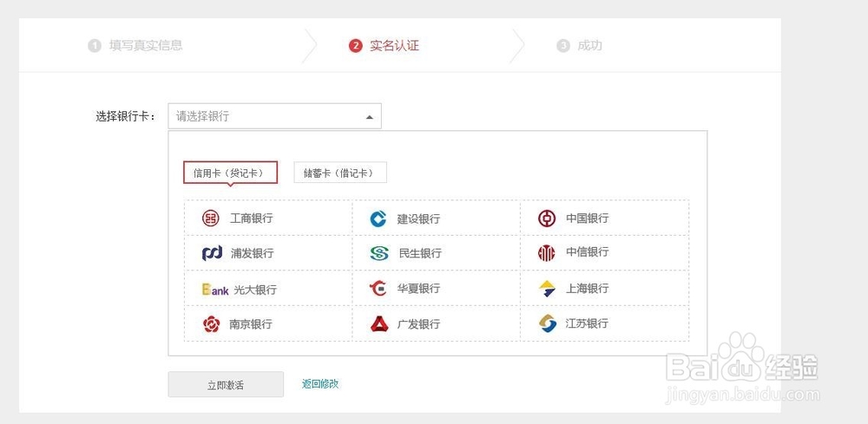Select the 实名认证 step indicator

tap(384, 45)
